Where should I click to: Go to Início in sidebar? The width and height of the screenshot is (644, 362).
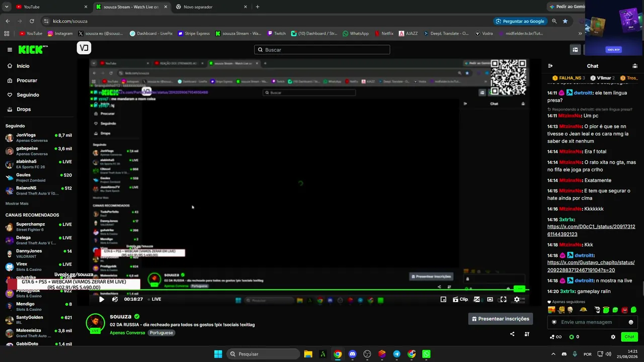pos(23,66)
